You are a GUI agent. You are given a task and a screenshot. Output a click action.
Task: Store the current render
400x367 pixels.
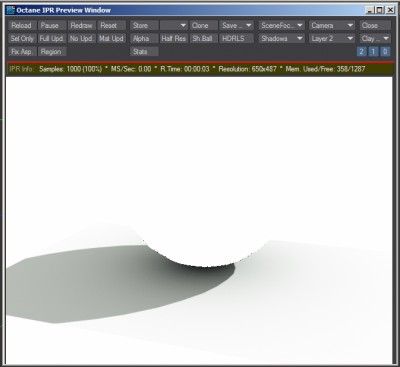pos(144,25)
